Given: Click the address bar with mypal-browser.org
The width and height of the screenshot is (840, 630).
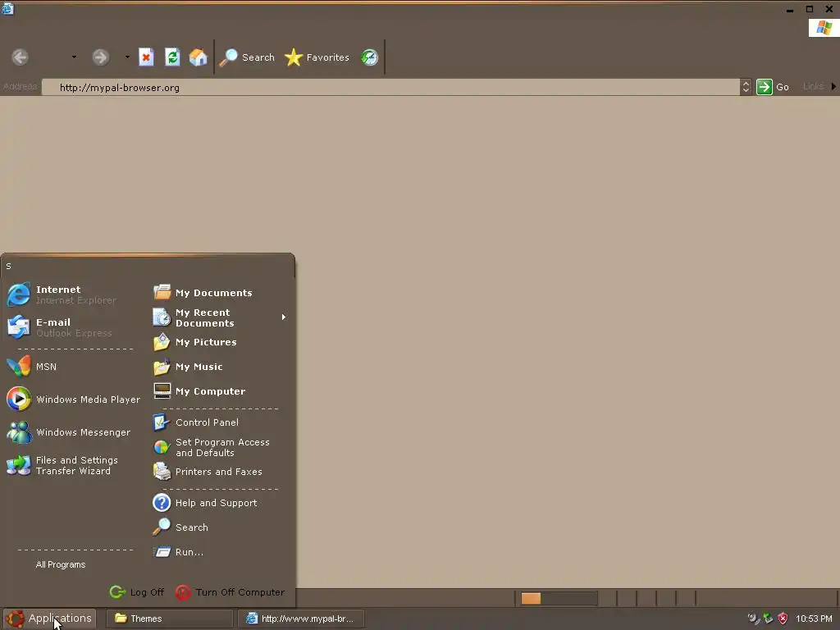Looking at the screenshot, I should pos(391,87).
